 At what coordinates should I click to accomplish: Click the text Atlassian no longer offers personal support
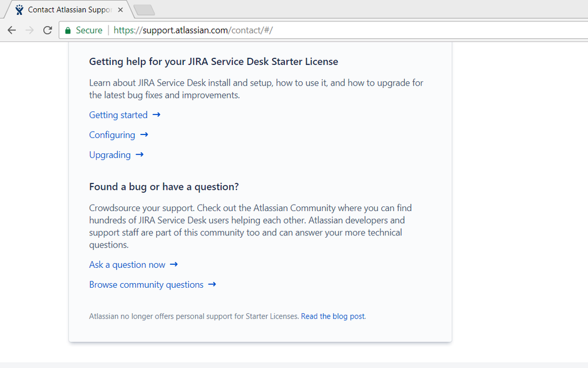click(x=193, y=316)
